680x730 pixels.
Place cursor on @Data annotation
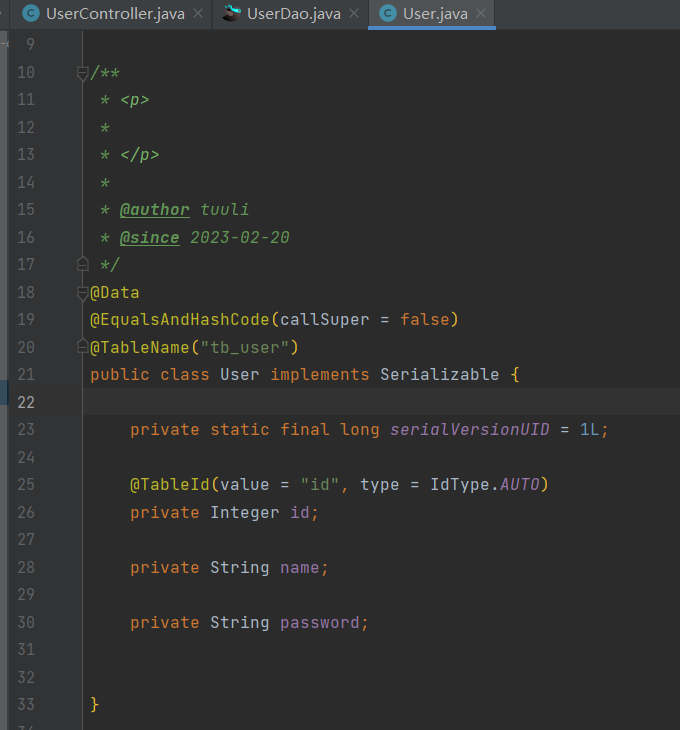114,293
